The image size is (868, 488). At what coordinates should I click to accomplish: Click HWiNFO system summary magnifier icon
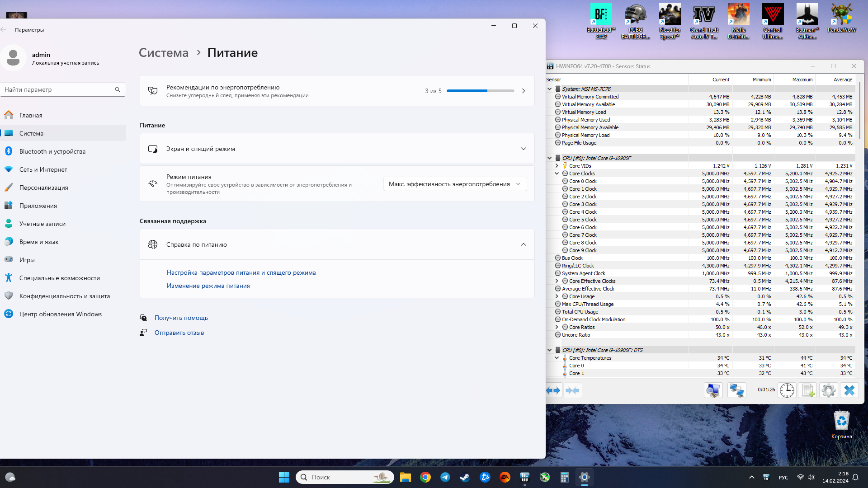713,390
